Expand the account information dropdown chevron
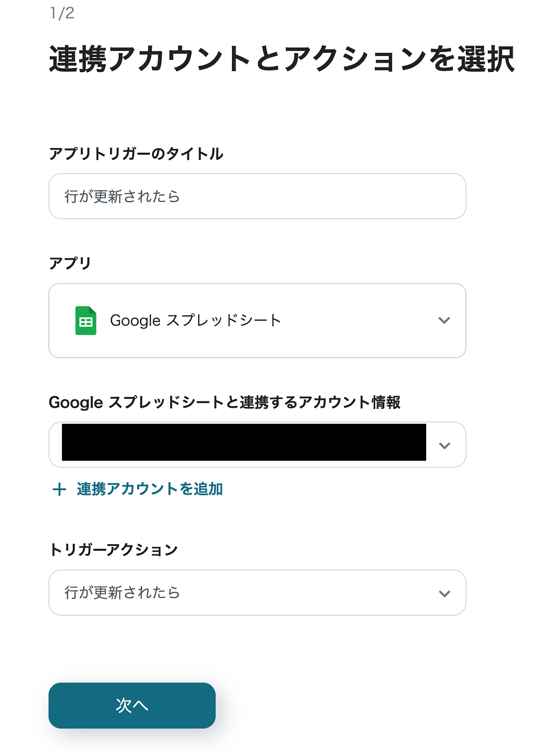560x752 pixels. click(x=444, y=445)
